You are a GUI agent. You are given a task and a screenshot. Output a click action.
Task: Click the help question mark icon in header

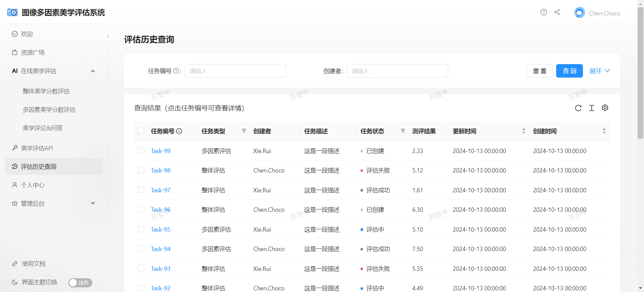(x=543, y=12)
